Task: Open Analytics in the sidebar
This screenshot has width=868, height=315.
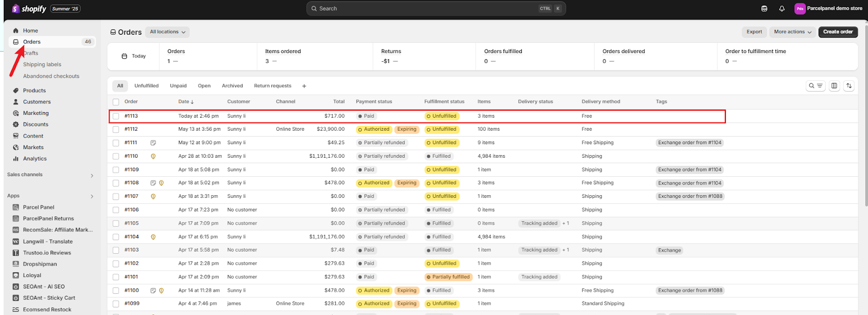Action: click(x=35, y=159)
